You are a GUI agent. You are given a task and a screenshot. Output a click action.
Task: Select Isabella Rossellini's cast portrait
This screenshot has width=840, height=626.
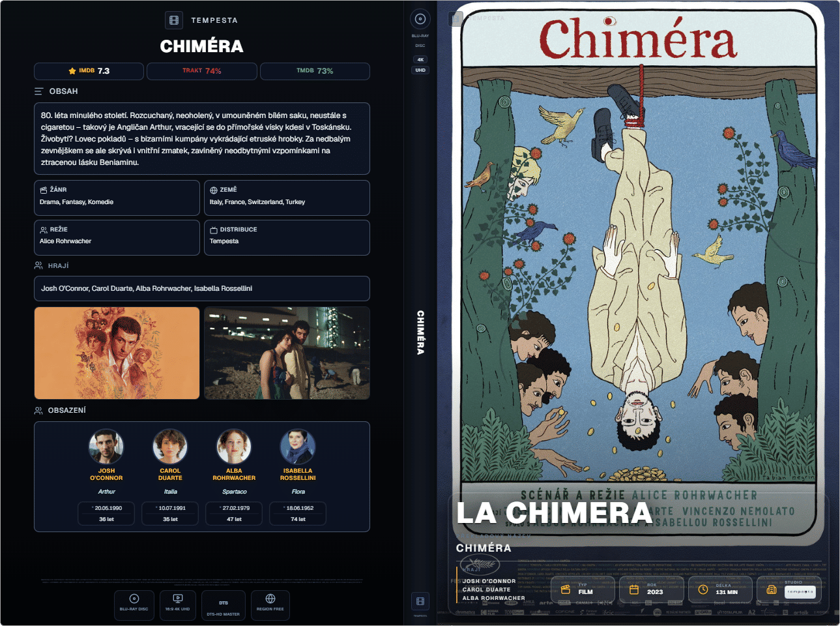click(298, 447)
